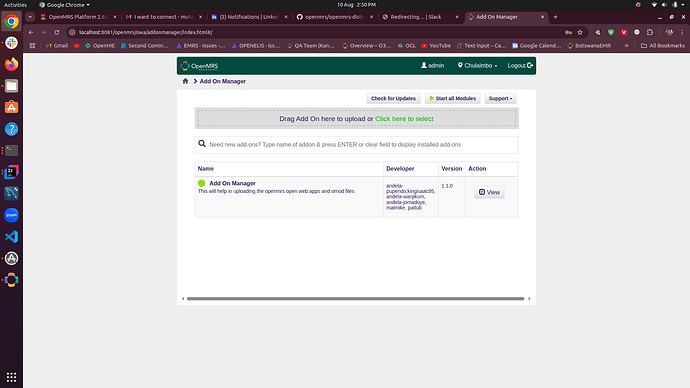Screen dimensions: 690x388
Task: Open the Chulaimbo location dropdown
Action: pos(477,66)
